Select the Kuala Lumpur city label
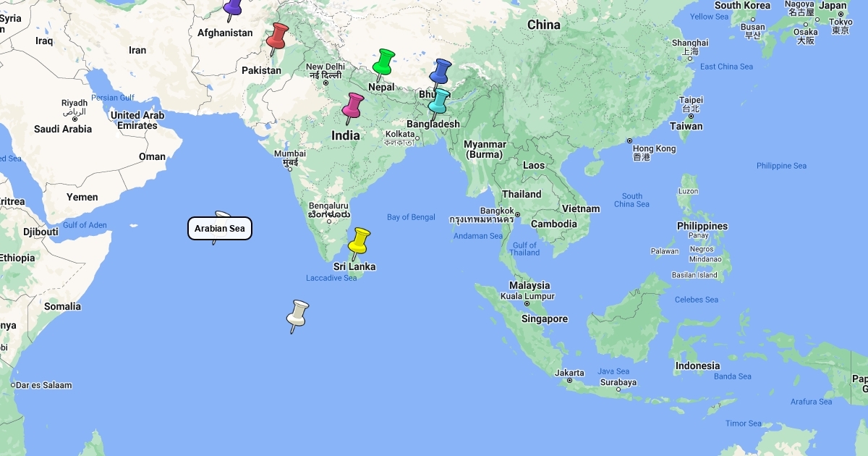This screenshot has height=456, width=868. tap(528, 296)
